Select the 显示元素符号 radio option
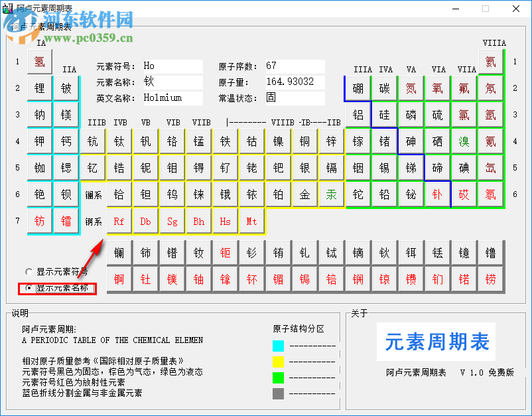Viewport: 532px width, 416px height. [x=29, y=271]
